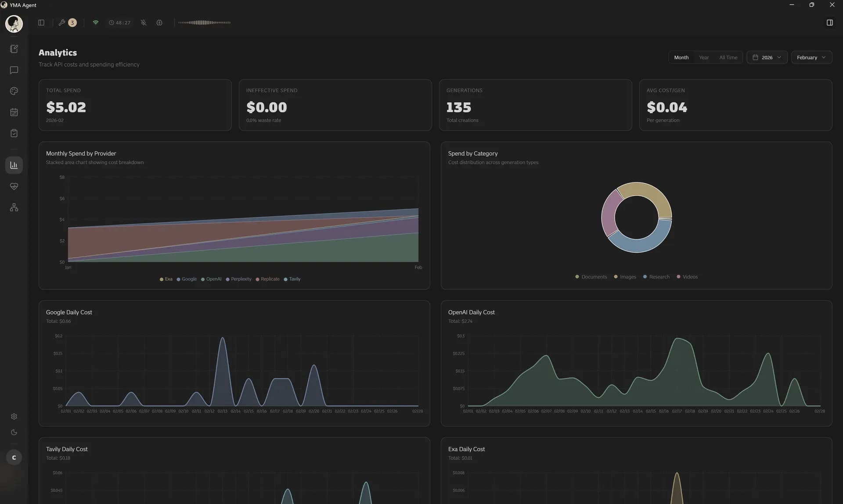The width and height of the screenshot is (843, 504).
Task: Switch to the Year view tab
Action: pyautogui.click(x=703, y=57)
